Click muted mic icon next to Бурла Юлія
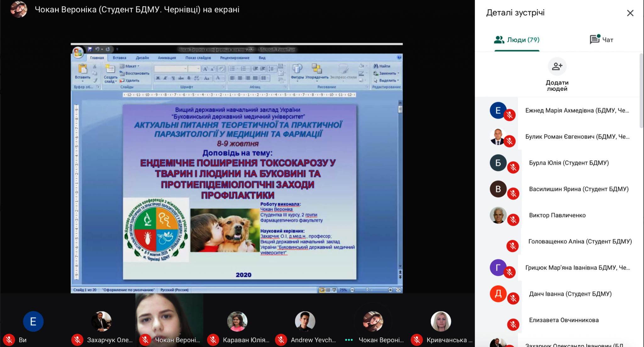 (513, 167)
